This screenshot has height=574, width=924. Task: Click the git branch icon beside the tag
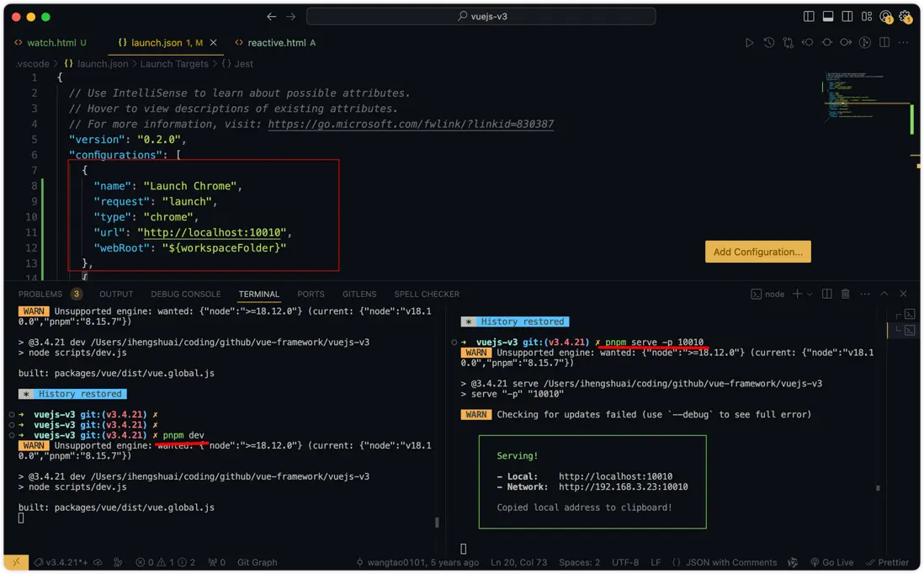click(118, 563)
